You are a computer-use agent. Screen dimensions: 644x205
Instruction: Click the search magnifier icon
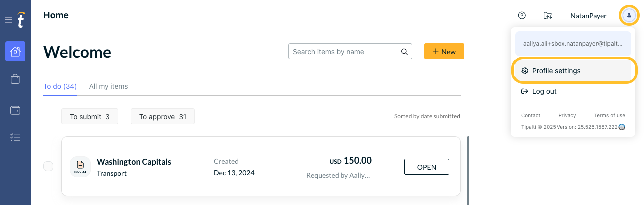pos(404,52)
